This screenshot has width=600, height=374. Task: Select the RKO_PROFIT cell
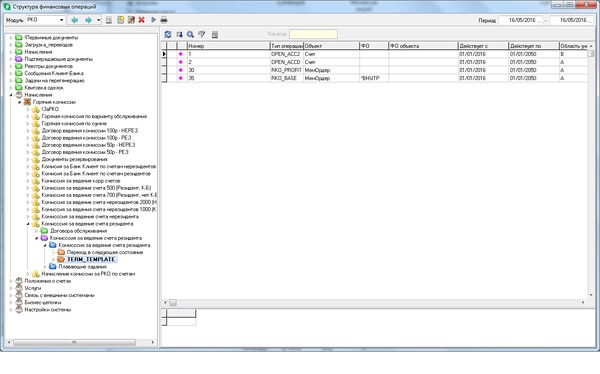(x=287, y=70)
